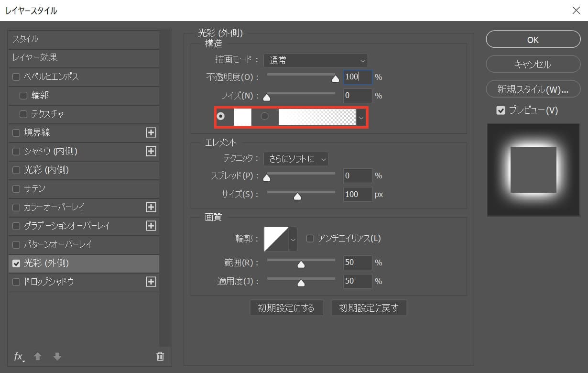Click 初期設定にする button
The image size is (588, 373).
pyautogui.click(x=287, y=308)
